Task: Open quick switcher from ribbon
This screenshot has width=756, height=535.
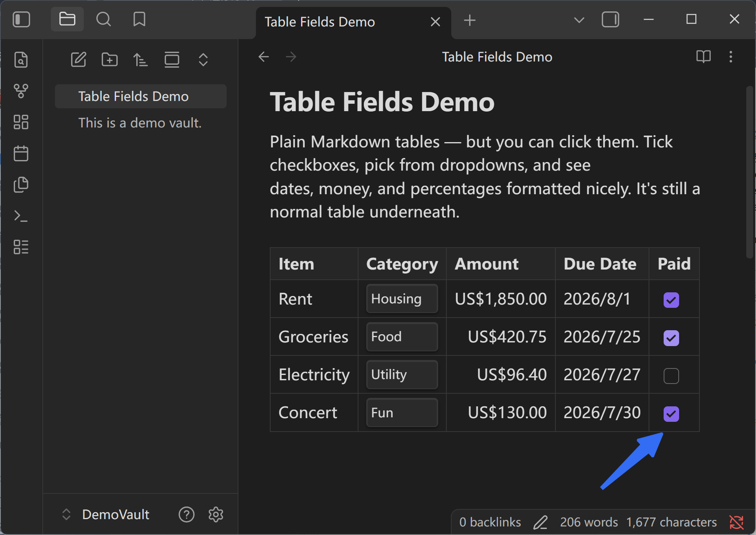Action: (21, 60)
